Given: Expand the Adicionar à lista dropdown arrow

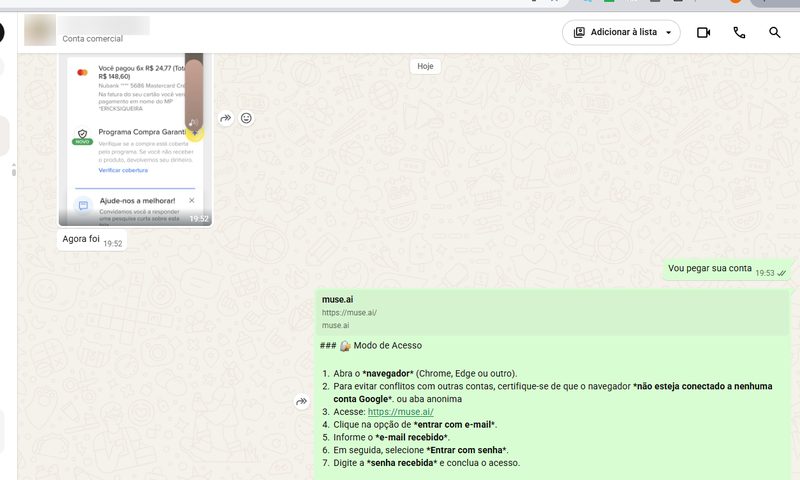Looking at the screenshot, I should click(x=668, y=33).
